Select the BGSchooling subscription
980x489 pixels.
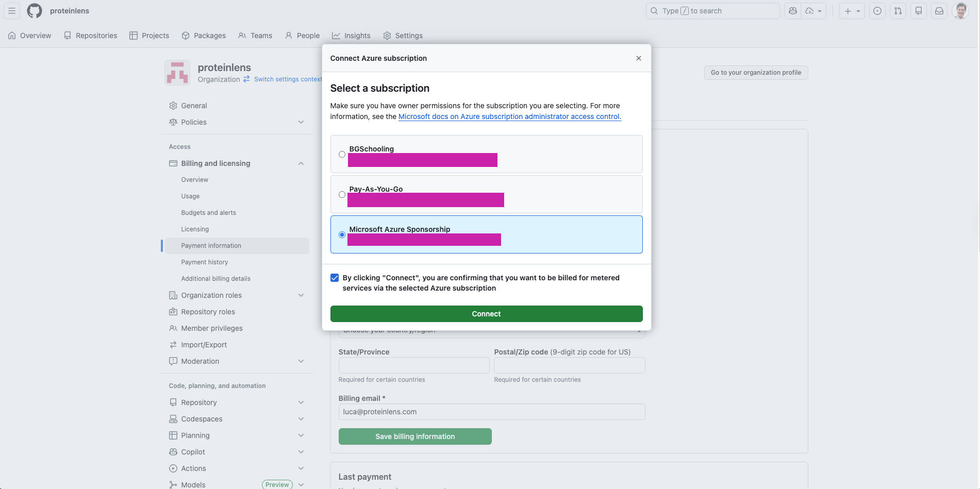click(x=342, y=154)
